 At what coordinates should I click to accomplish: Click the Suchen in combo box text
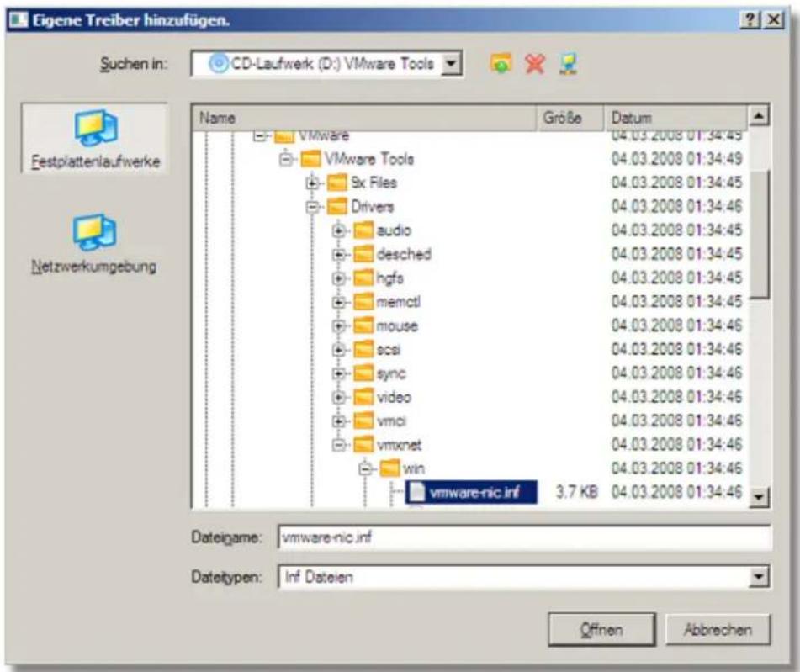tap(332, 64)
